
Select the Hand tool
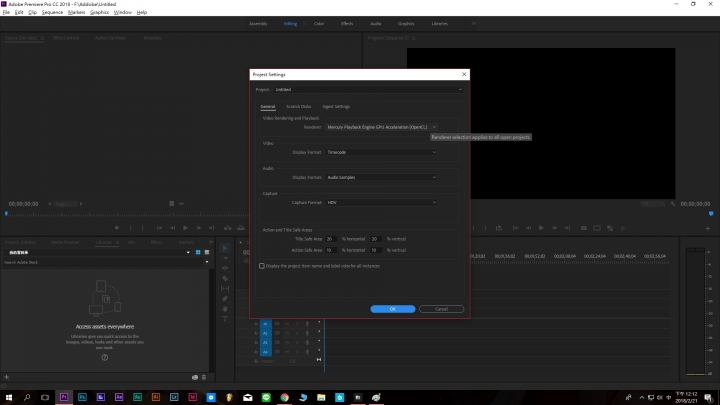225,309
